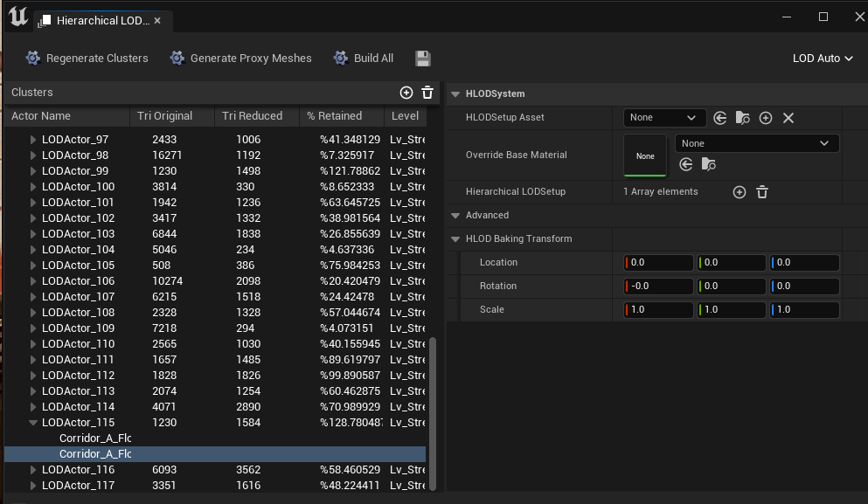Click Regenerate Clusters button

[87, 59]
